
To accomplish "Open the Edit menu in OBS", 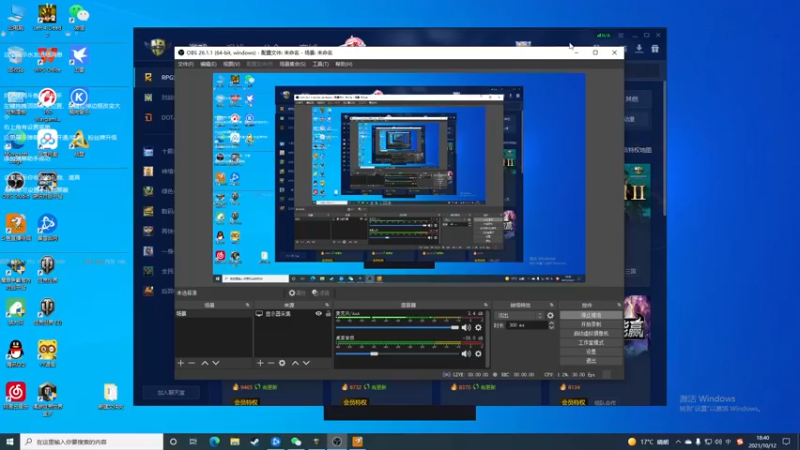I will [208, 64].
